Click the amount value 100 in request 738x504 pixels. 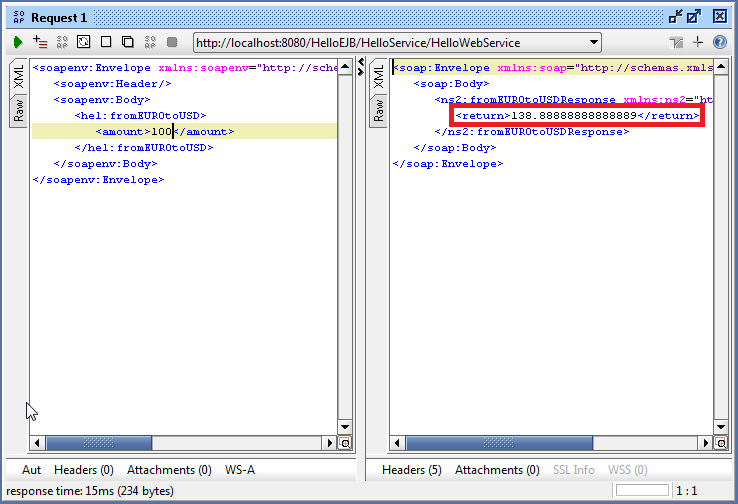point(162,132)
